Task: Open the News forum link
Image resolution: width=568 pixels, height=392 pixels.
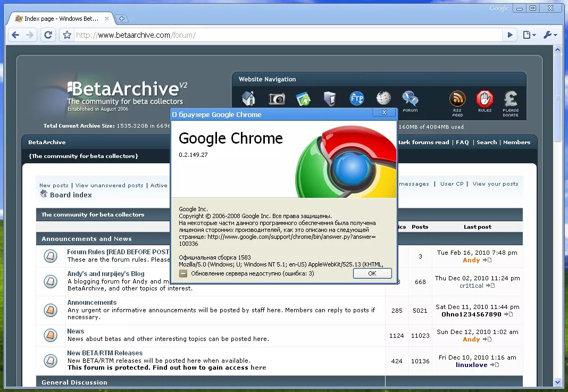Action: pyautogui.click(x=76, y=331)
